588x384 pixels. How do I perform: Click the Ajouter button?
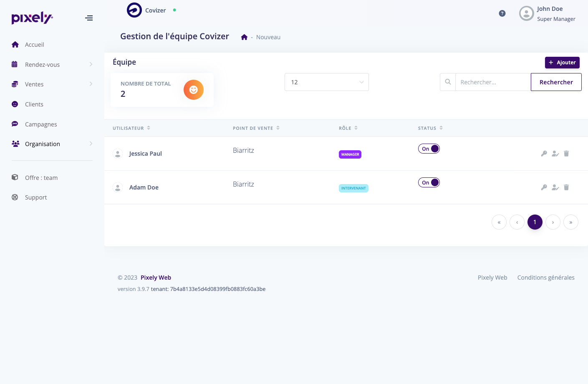[x=562, y=63]
